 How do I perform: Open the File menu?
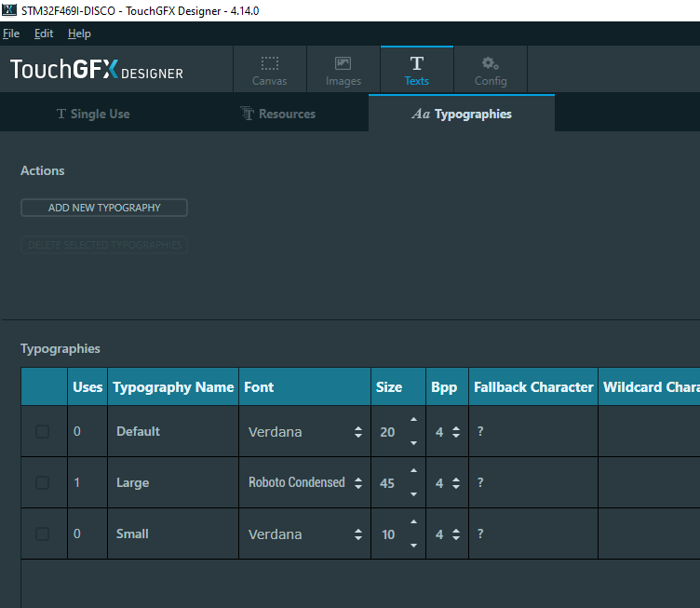tap(11, 34)
